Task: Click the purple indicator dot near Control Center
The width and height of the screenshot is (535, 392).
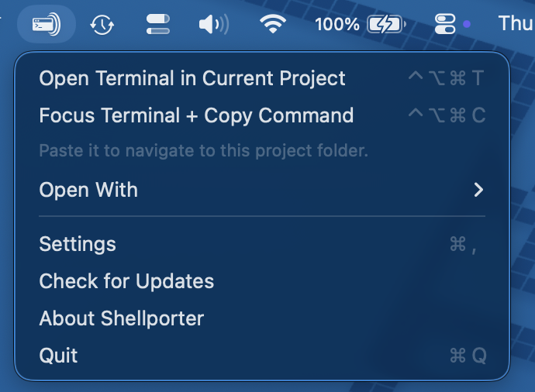Action: (x=467, y=24)
